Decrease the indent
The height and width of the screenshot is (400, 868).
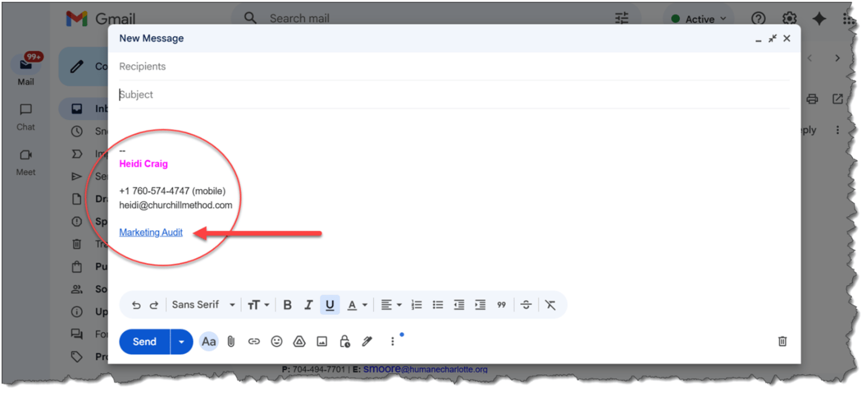pyautogui.click(x=459, y=305)
